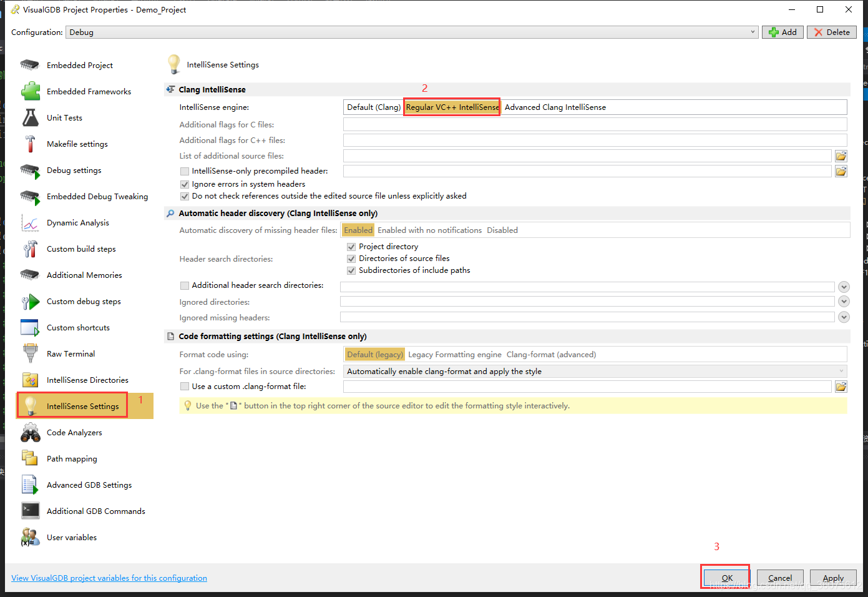Select Embedded Debug Tweaking icon
Viewport: 868px width, 597px height.
point(30,196)
